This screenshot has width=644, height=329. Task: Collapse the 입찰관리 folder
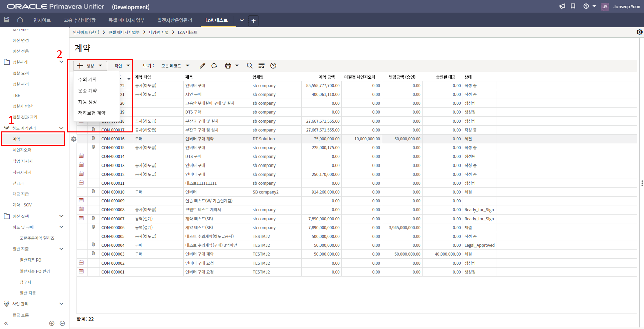pos(61,62)
